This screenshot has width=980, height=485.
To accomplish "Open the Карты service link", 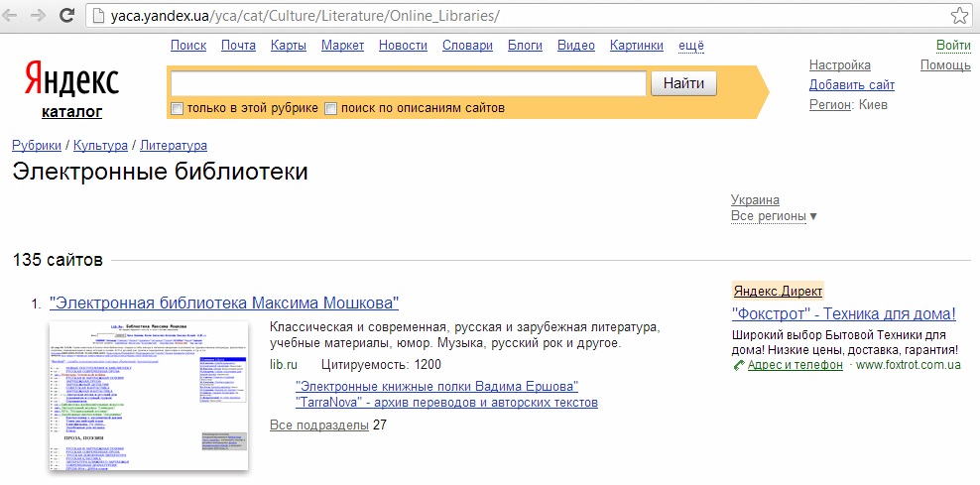I will [288, 45].
